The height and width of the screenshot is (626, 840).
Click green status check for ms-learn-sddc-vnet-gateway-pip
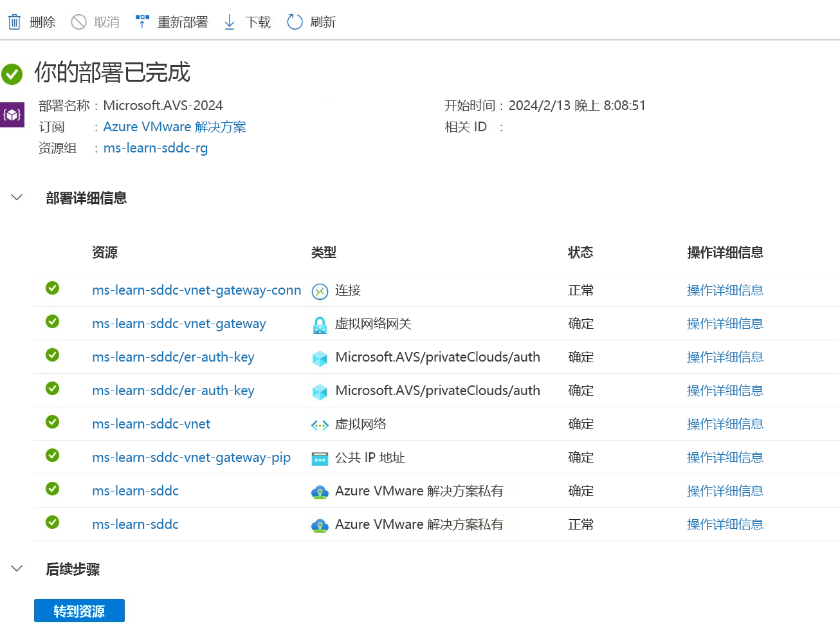point(53,456)
